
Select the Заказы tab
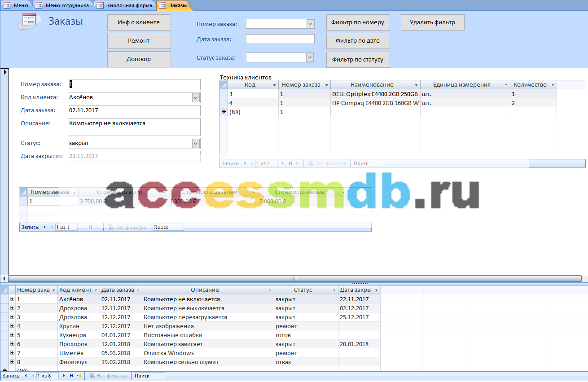[174, 5]
